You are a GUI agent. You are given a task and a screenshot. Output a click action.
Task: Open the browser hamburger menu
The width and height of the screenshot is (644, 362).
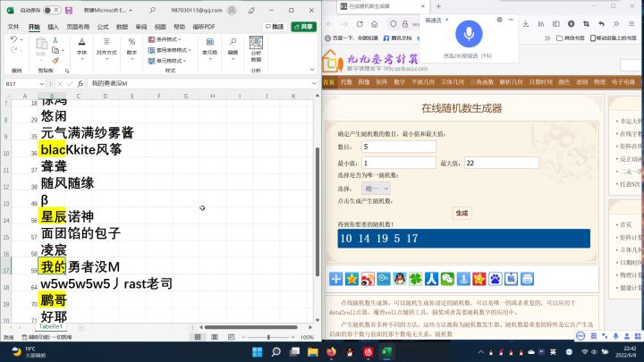point(631,24)
